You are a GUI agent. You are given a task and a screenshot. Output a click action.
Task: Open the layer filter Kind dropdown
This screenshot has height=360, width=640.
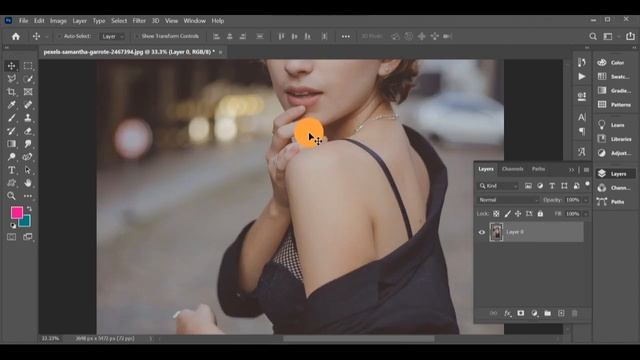(498, 186)
